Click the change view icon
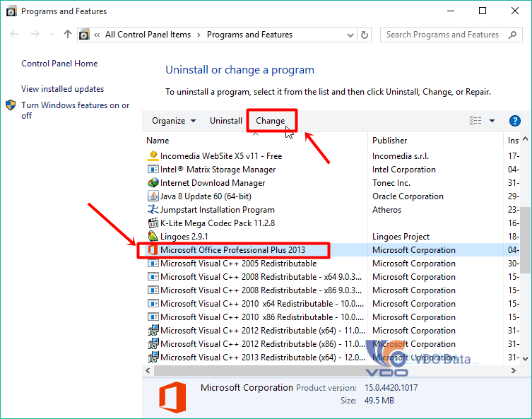 point(475,121)
